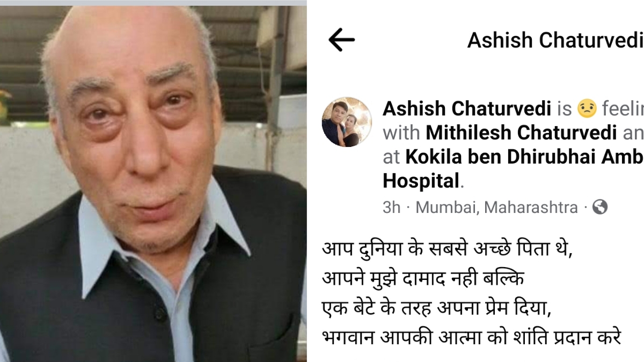Click the post line starting 'भगवान आपकी'
Image resolution: width=644 pixels, height=362 pixels.
(472, 338)
